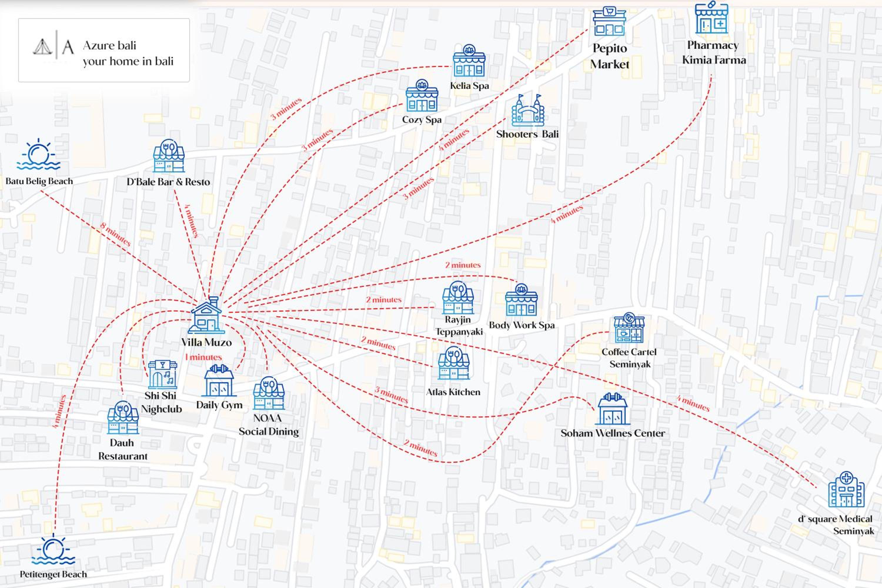Viewport: 882px width, 588px height.
Task: Click the Rayjin Teppanyaki restaurant icon
Action: pyautogui.click(x=458, y=297)
